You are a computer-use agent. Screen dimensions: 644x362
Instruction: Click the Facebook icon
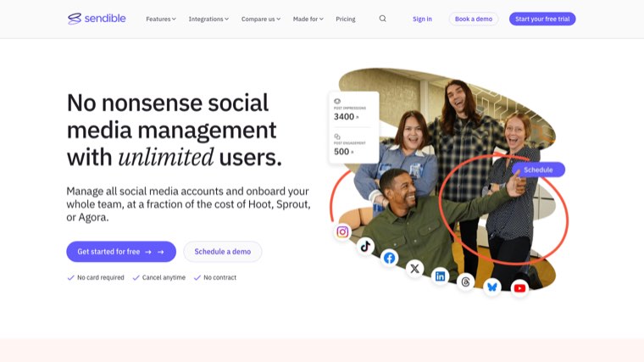point(389,258)
